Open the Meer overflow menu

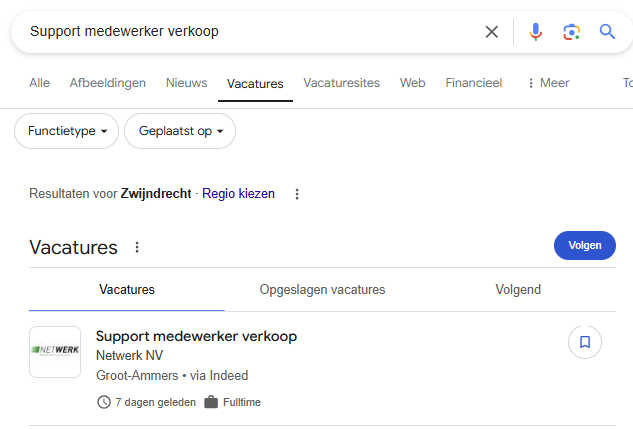click(x=547, y=83)
